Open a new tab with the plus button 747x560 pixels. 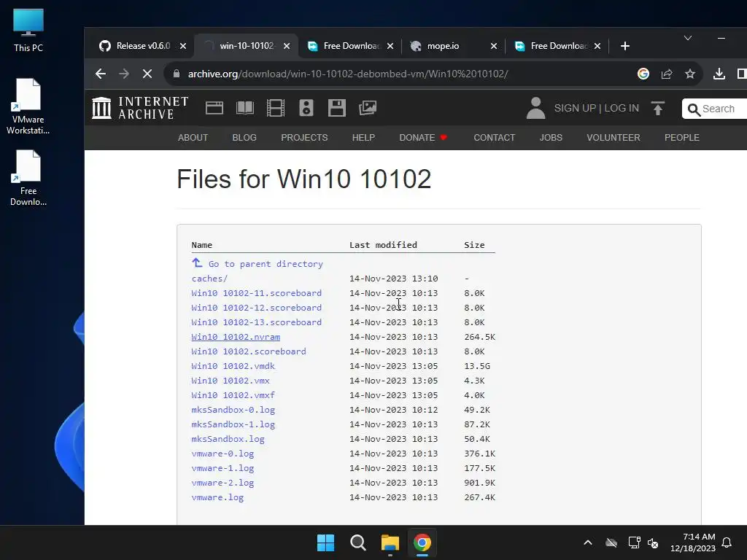[625, 46]
